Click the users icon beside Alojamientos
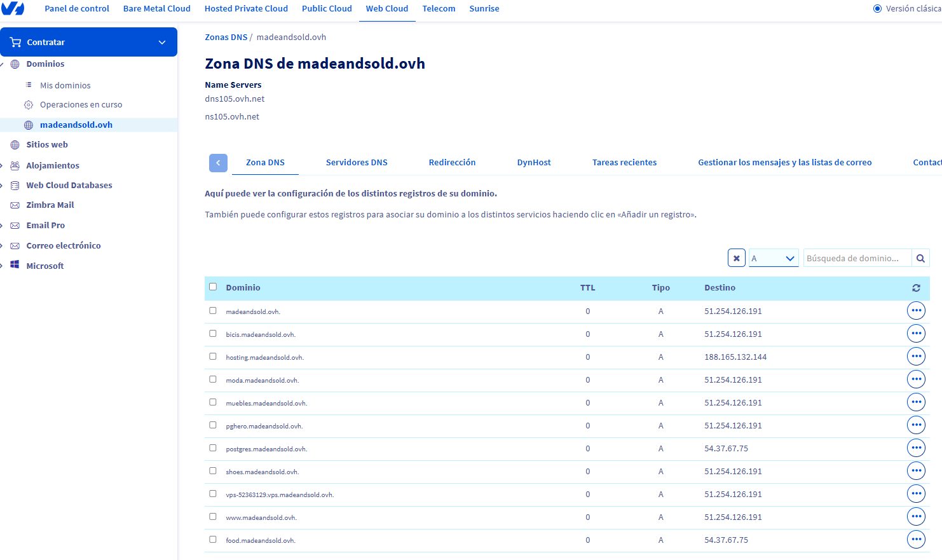The width and height of the screenshot is (942, 560). 15,165
